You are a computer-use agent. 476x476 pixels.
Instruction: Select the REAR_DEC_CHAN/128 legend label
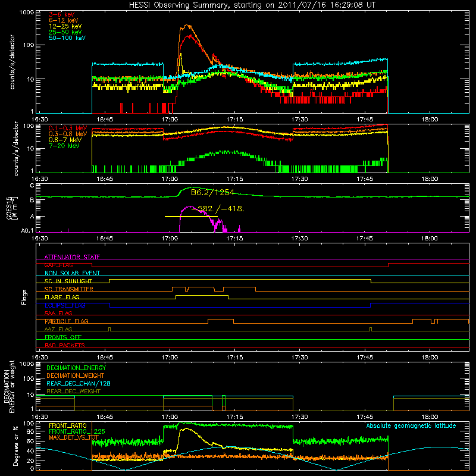79,383
